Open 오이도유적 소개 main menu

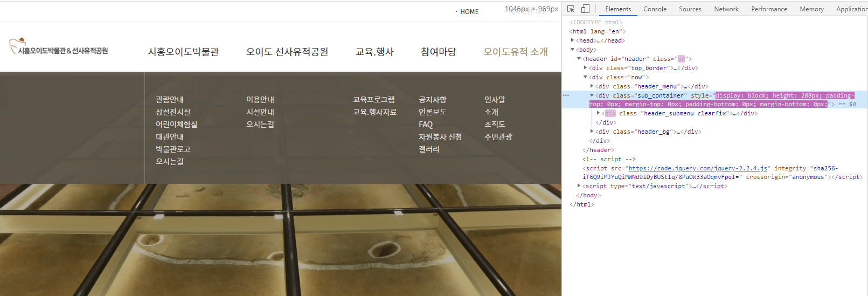516,52
